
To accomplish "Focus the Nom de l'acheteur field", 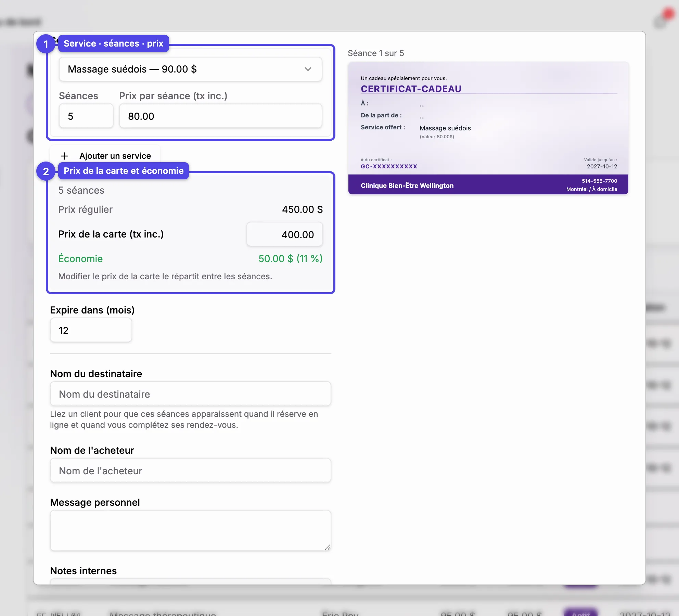I will [190, 471].
